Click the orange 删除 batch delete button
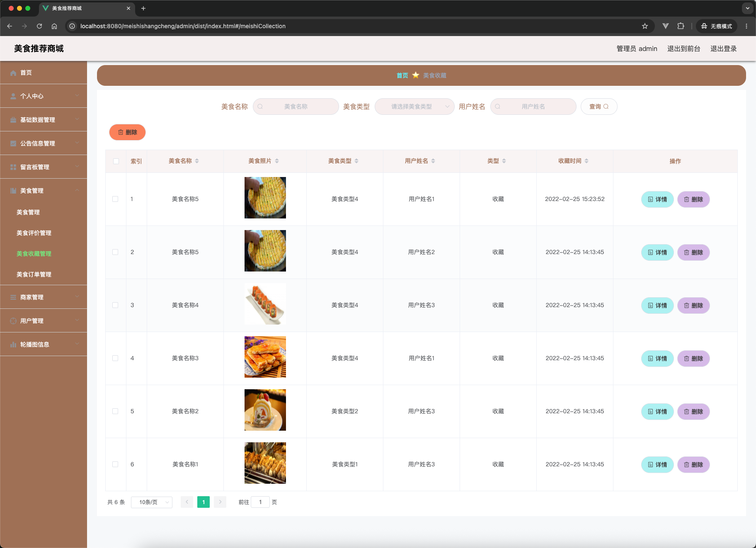This screenshot has height=548, width=756. 127,132
